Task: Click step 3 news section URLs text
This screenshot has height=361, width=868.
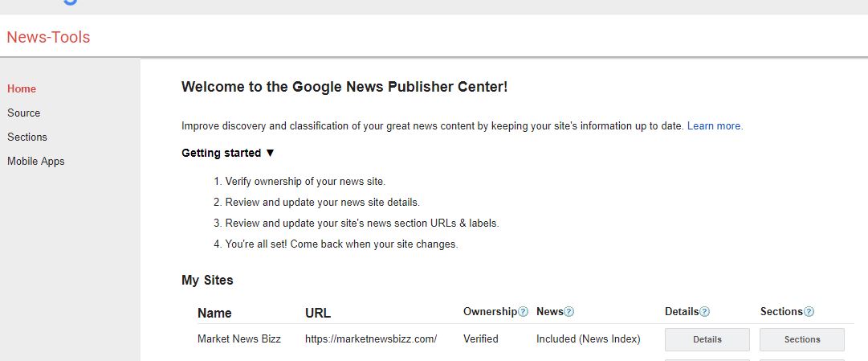Action: coord(362,224)
